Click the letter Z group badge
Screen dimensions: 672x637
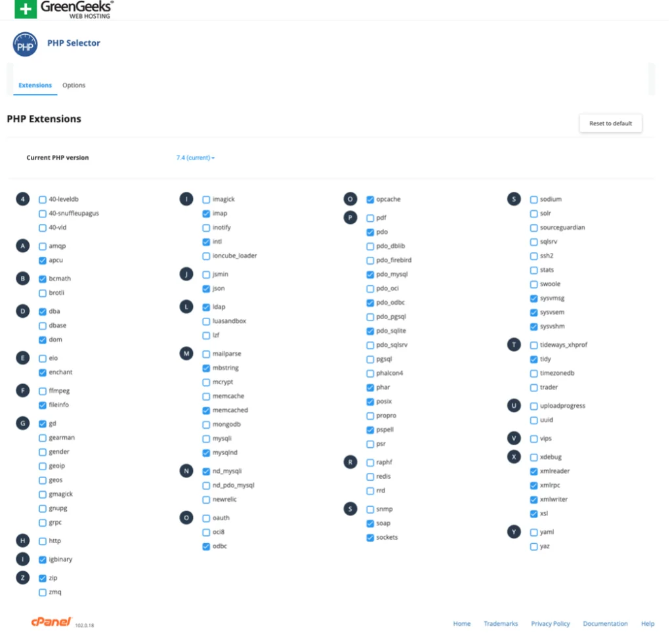click(23, 578)
